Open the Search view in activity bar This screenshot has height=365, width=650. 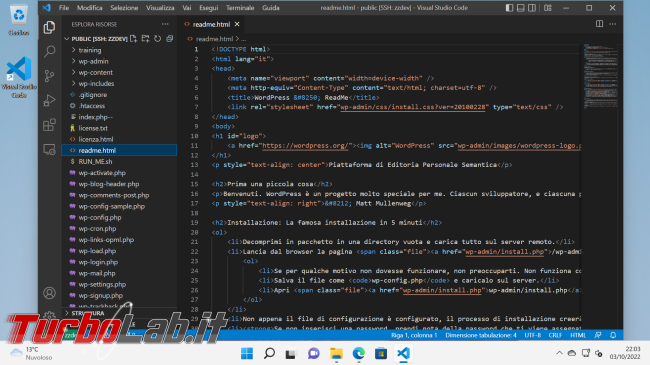click(49, 51)
